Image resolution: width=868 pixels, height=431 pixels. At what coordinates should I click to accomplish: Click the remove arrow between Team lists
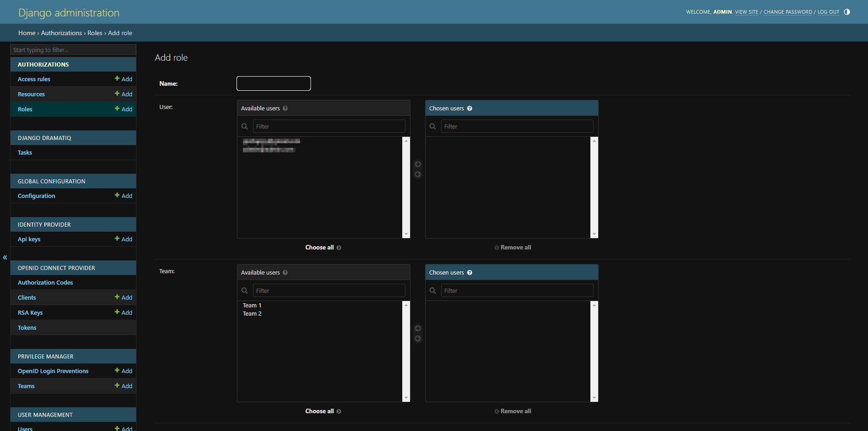click(x=418, y=338)
